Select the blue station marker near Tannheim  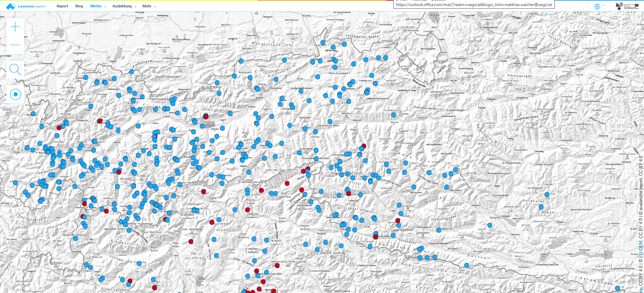click(86, 77)
